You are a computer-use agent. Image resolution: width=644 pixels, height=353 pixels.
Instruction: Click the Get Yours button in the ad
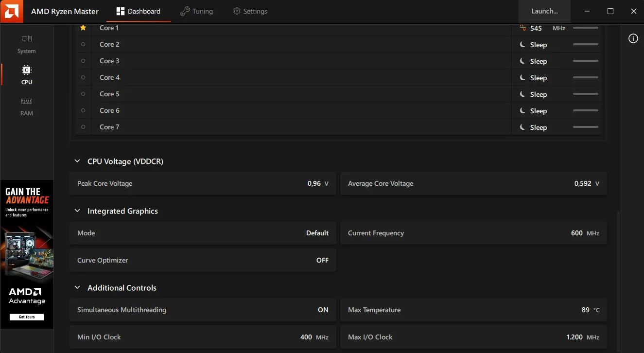point(27,317)
